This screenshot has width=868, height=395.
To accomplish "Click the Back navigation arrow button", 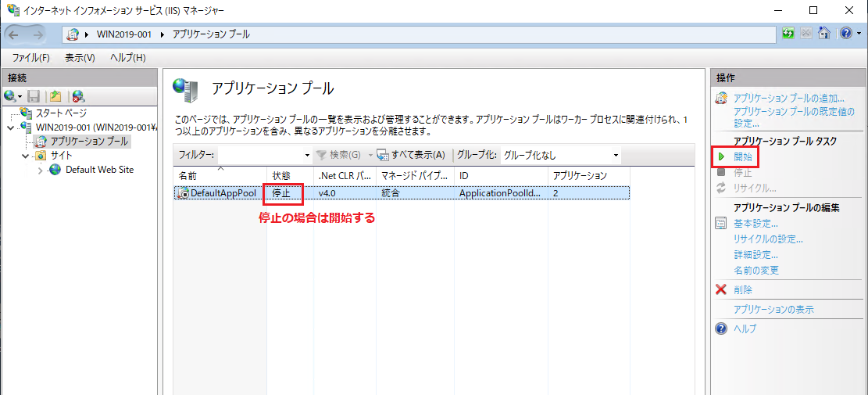I will (x=16, y=34).
